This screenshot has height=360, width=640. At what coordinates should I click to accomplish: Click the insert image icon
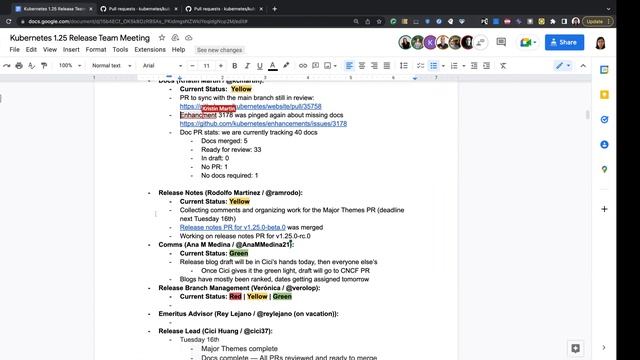[x=328, y=66]
